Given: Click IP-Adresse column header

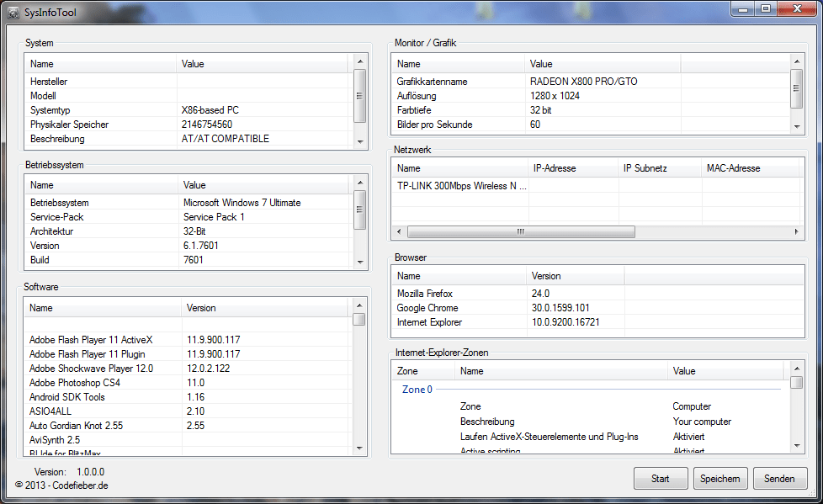Looking at the screenshot, I should click(572, 168).
